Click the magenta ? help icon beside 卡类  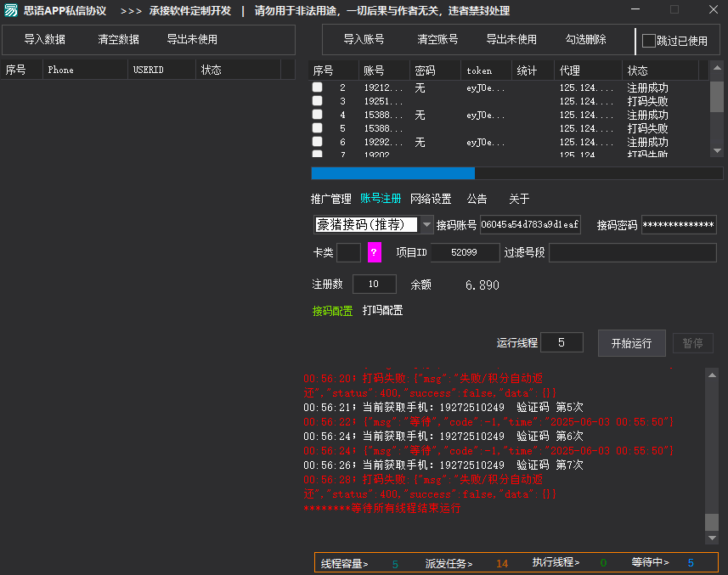(x=375, y=252)
